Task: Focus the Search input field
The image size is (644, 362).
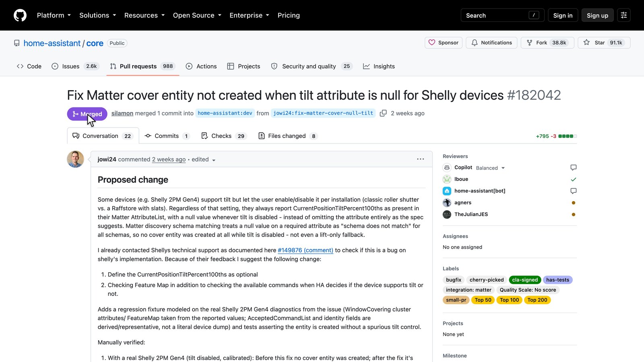Action: (x=502, y=15)
